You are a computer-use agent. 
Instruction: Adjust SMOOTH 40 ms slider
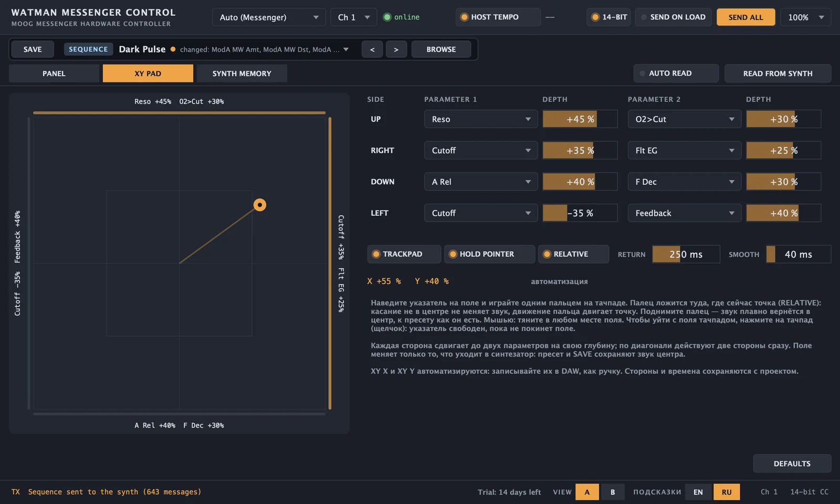click(x=799, y=254)
